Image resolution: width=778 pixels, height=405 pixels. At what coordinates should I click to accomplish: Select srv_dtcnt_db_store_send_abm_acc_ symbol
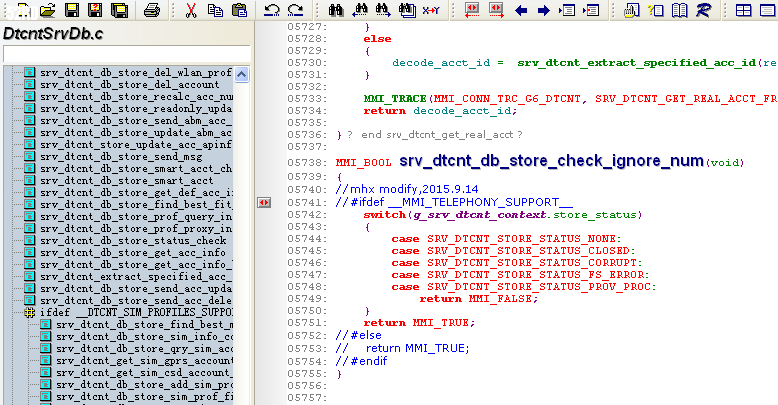click(x=136, y=120)
